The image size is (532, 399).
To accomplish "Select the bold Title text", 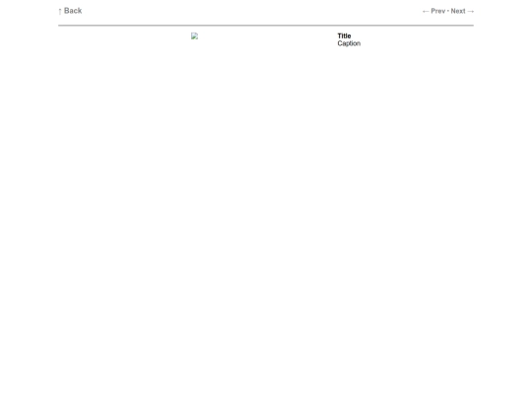I will point(344,36).
